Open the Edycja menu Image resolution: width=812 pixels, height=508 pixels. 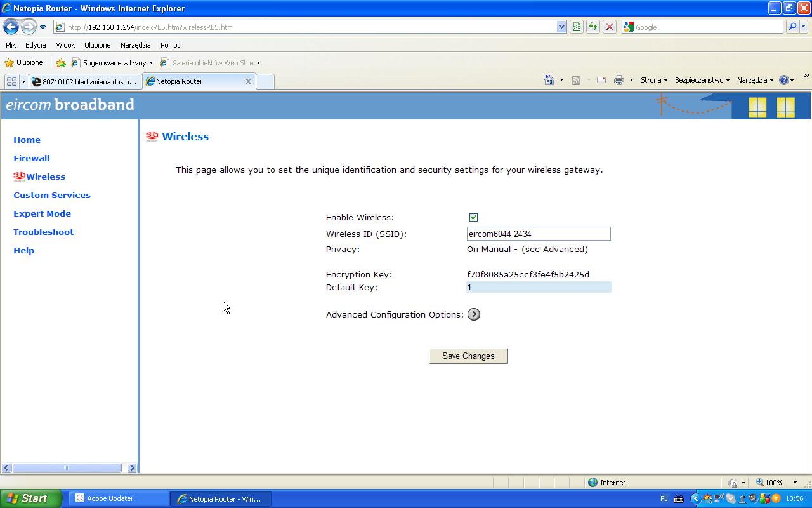[x=36, y=45]
